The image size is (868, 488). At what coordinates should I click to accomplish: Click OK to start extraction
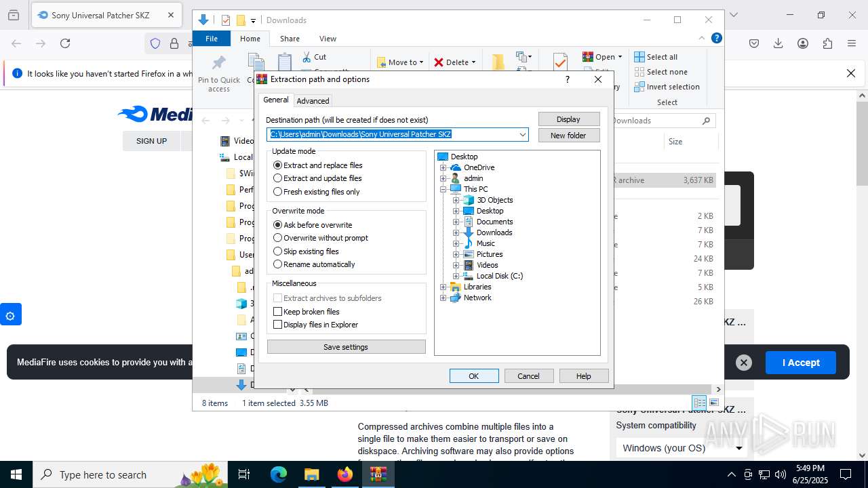tap(474, 376)
